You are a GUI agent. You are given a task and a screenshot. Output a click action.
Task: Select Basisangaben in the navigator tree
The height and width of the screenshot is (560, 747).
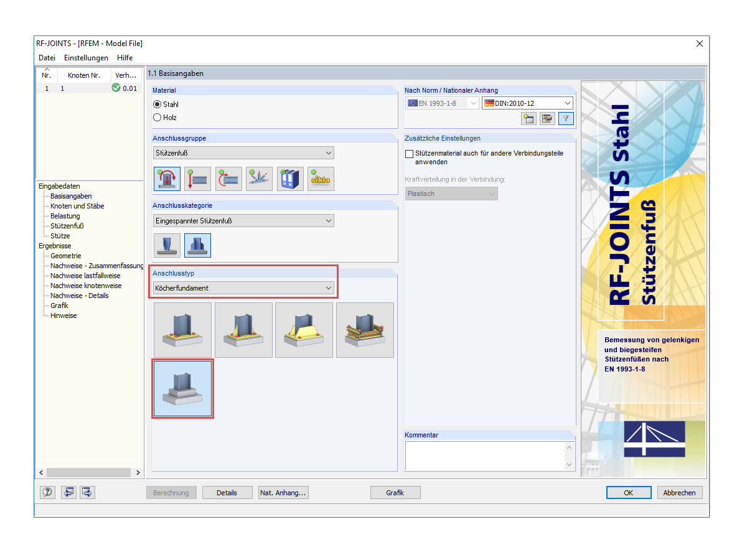[x=71, y=196]
